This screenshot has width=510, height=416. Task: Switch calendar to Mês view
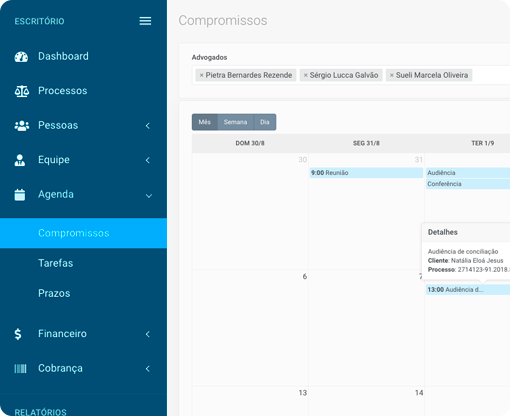tap(205, 122)
